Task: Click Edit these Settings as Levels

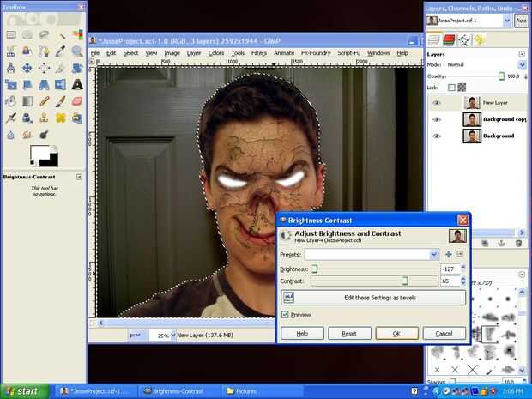Action: 373,298
